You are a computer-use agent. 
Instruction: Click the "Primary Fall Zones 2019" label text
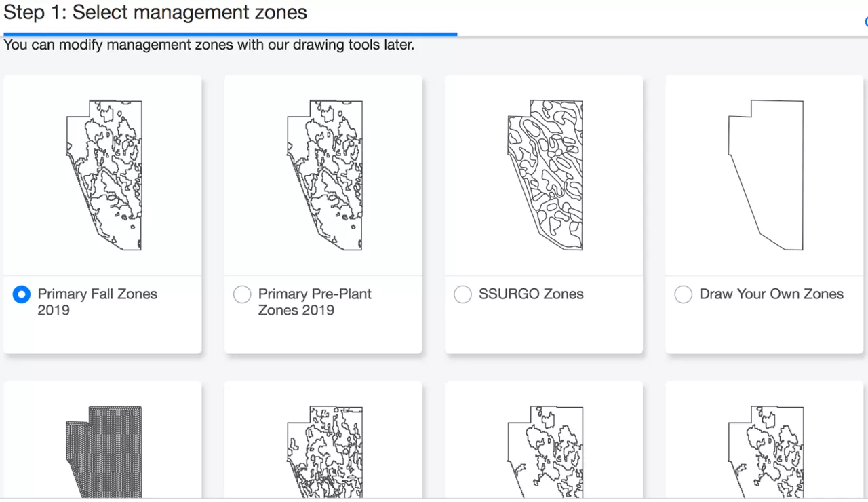(97, 302)
